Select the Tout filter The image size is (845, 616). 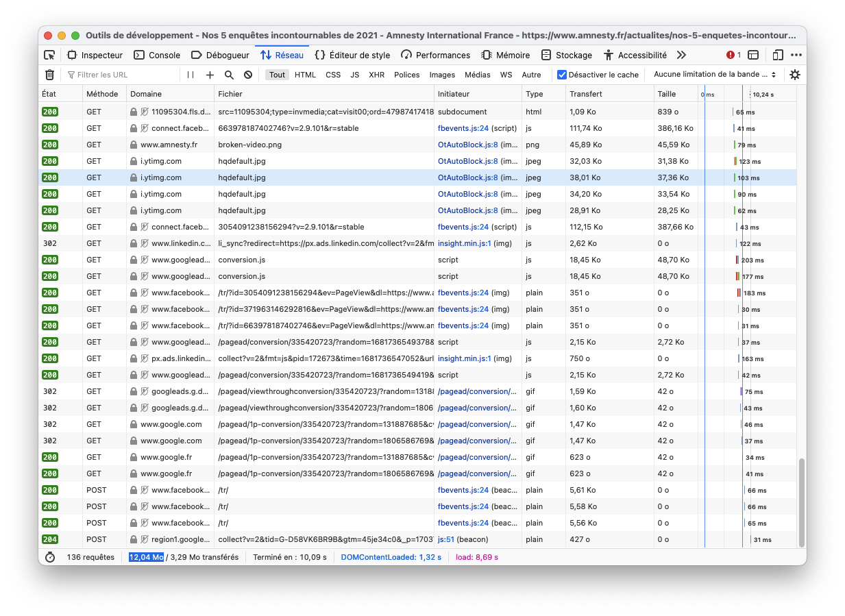(x=277, y=75)
